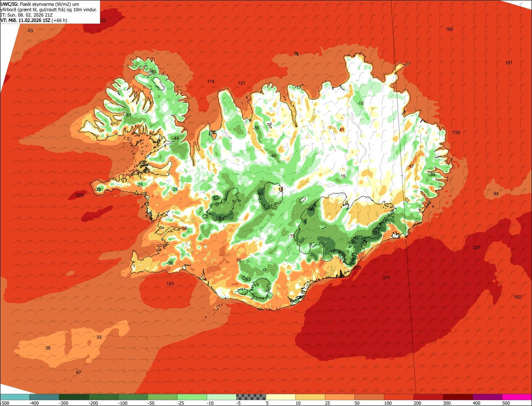
Task: Click the value '277' south-east of Iceland
Action: coord(387,278)
